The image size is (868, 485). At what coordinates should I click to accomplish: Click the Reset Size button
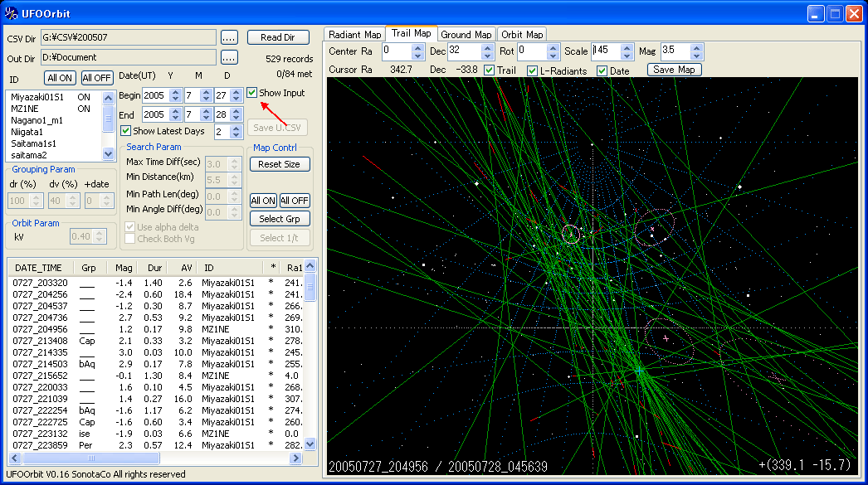point(280,164)
